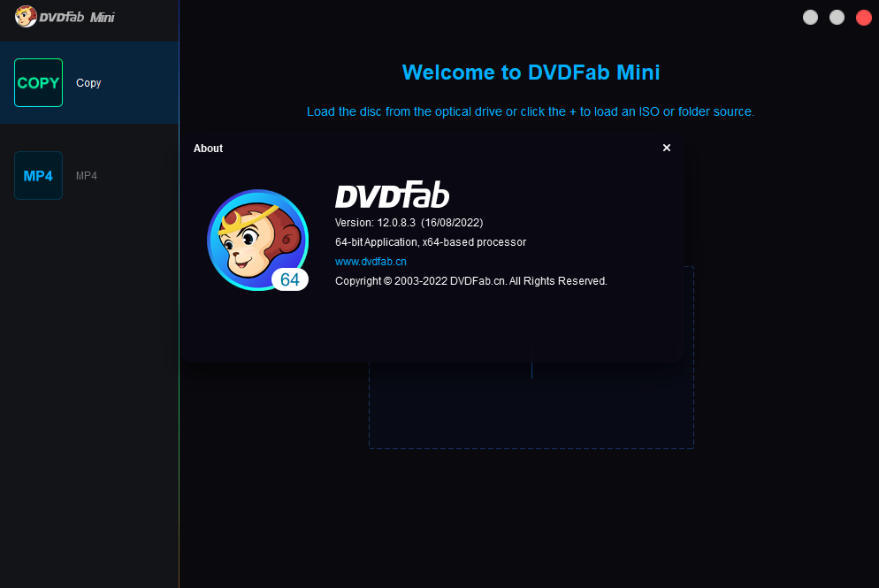Click the first gray window control button

coord(811,18)
